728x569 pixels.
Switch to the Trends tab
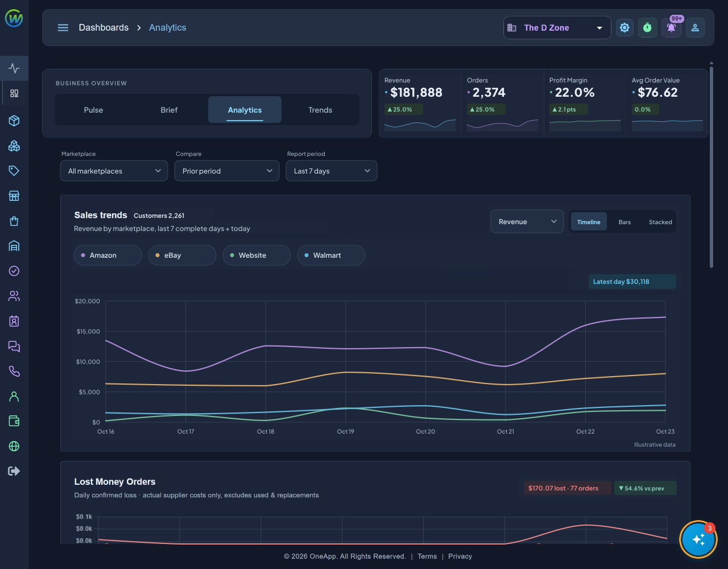320,110
